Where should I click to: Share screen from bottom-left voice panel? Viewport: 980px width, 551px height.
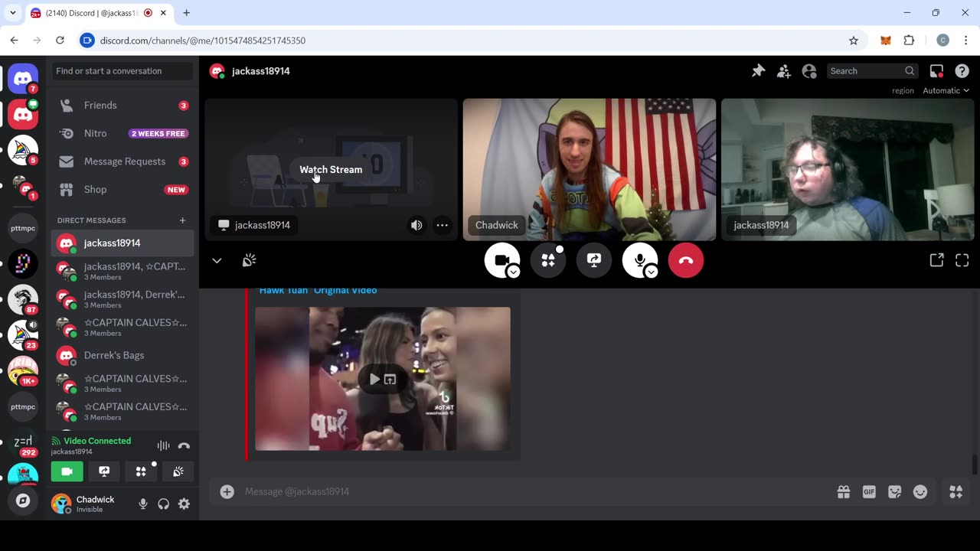104,471
